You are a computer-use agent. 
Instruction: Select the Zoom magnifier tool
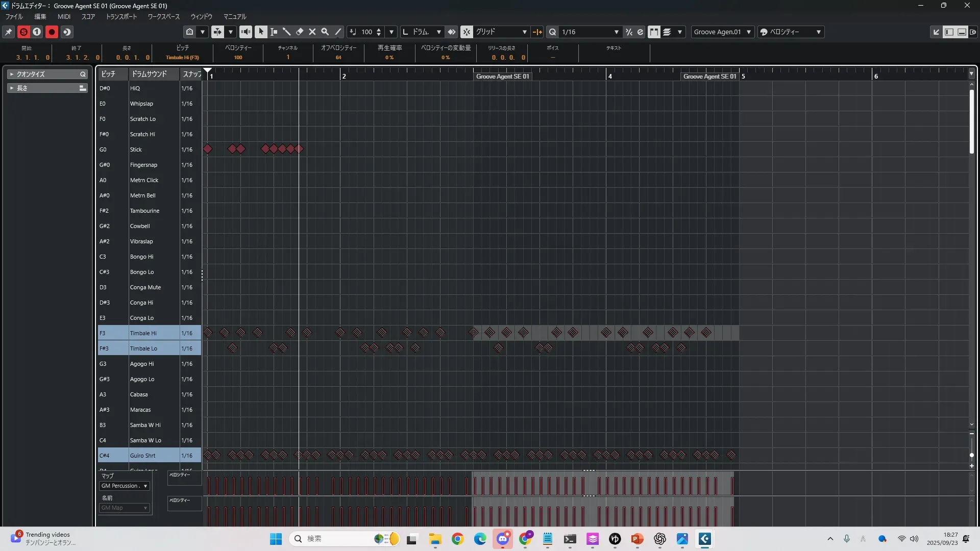click(x=325, y=32)
